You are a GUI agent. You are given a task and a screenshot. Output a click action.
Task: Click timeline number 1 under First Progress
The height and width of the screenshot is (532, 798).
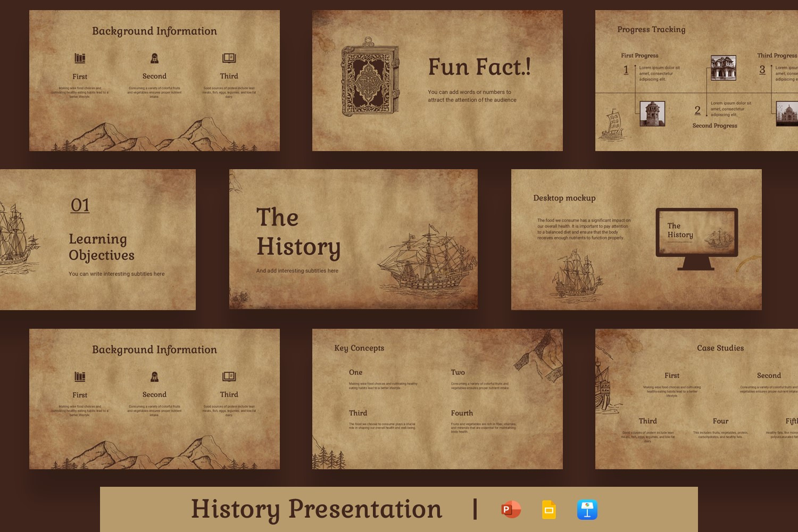coord(626,70)
